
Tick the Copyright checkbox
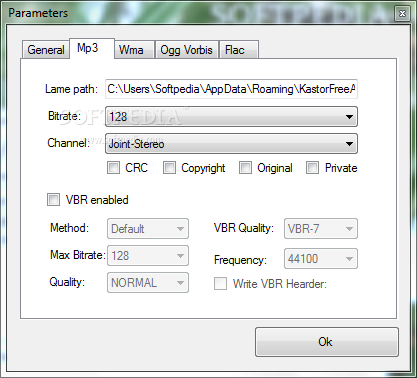tap(169, 168)
